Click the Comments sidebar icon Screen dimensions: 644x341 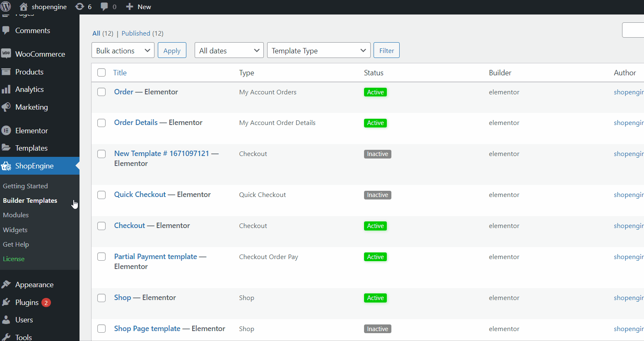coord(6,31)
